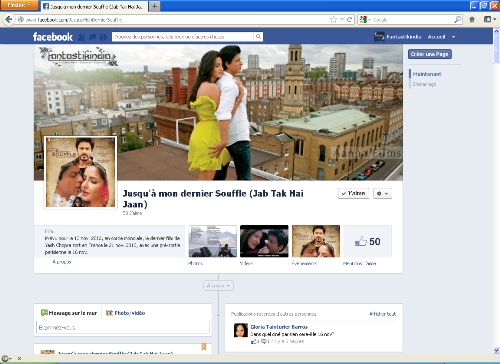Screen dimensions: 500x364
Task: Select the Message sur le mur tab
Action: 69,313
